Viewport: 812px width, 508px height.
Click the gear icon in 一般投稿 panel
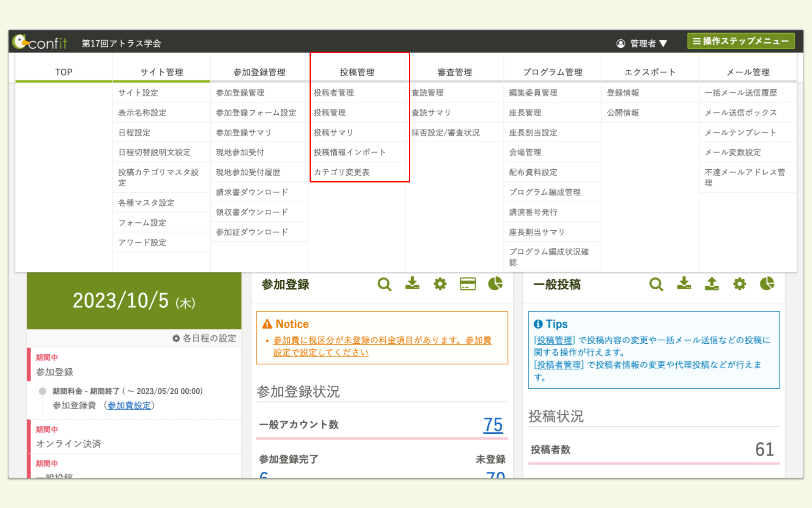[x=739, y=284]
